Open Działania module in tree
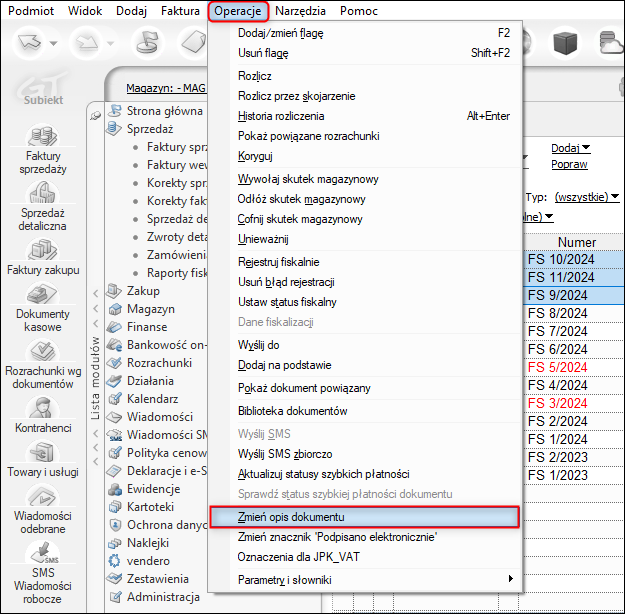The height and width of the screenshot is (614, 625). pyautogui.click(x=150, y=381)
